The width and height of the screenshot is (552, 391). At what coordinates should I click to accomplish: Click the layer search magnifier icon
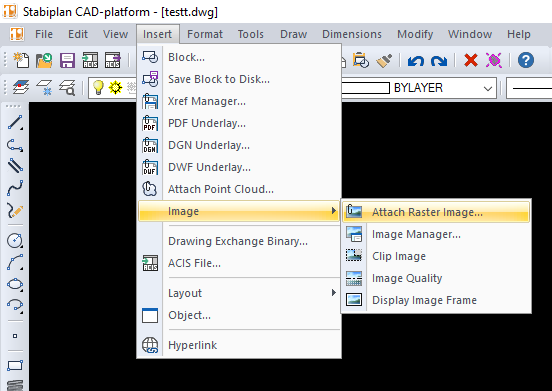(x=67, y=87)
